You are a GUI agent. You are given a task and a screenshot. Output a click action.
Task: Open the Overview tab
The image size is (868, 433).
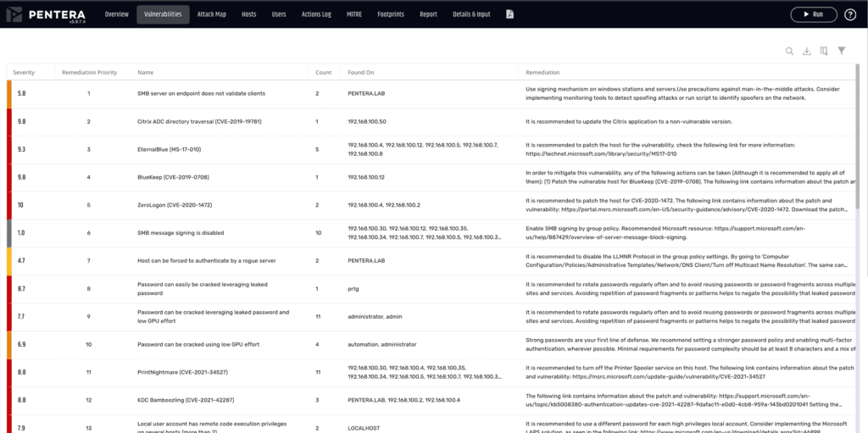[x=116, y=14]
